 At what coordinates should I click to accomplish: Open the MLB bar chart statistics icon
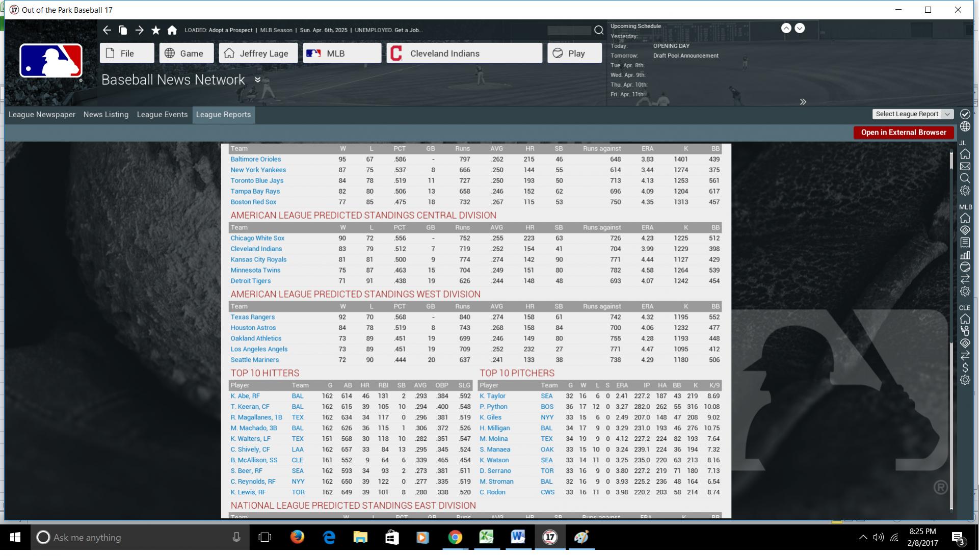(965, 255)
